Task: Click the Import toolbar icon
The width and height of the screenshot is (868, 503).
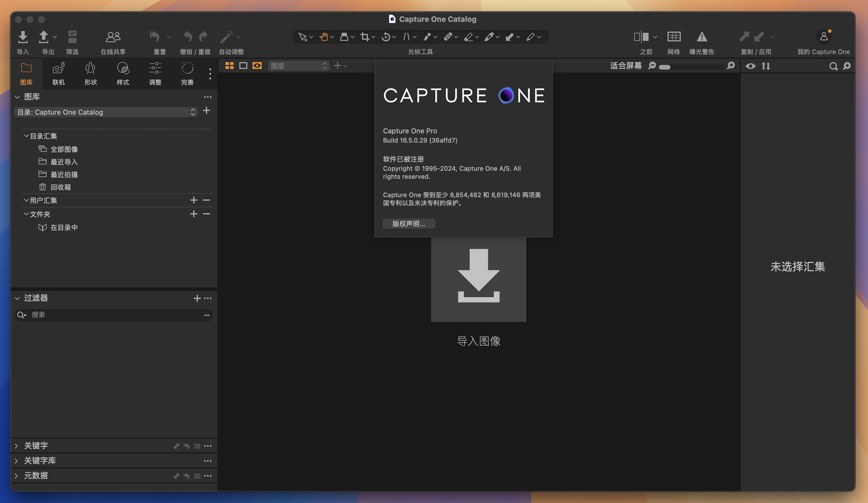Action: (23, 37)
